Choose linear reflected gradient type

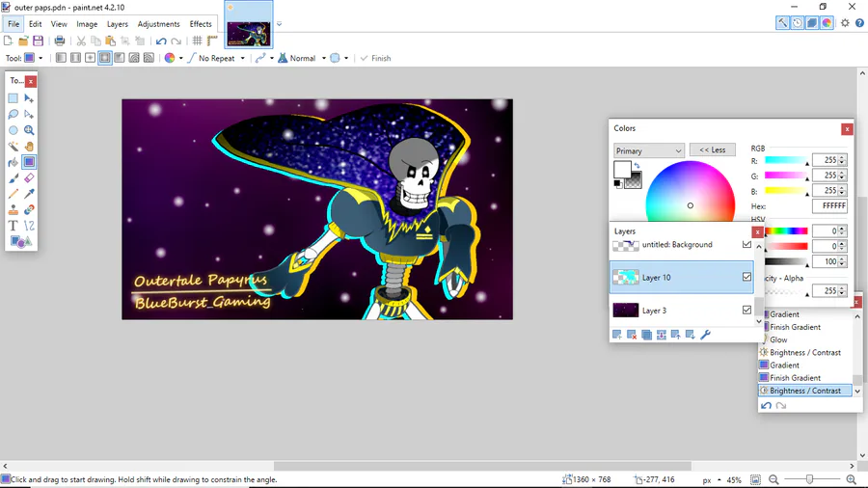coord(75,58)
